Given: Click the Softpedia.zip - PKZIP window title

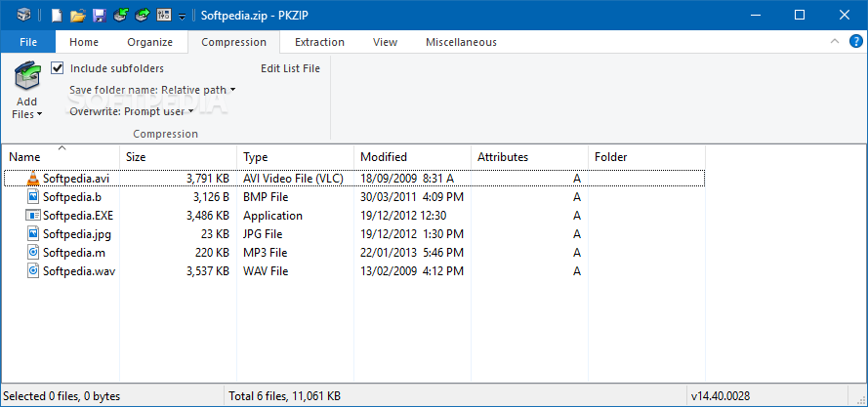Looking at the screenshot, I should tap(254, 16).
